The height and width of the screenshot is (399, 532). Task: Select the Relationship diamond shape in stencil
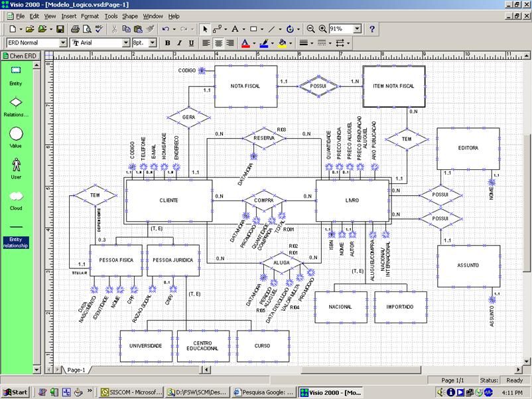(15, 103)
